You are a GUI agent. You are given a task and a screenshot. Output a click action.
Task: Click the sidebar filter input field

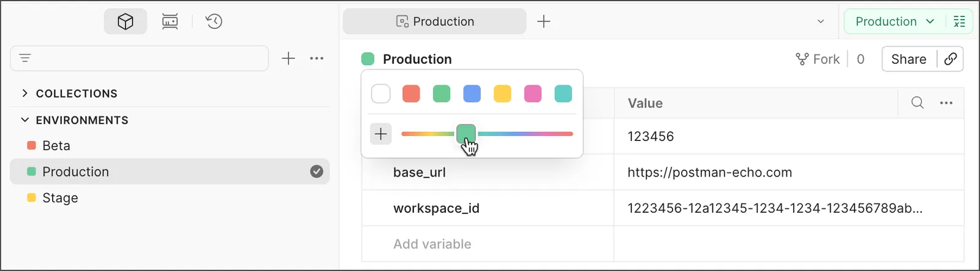pos(140,58)
